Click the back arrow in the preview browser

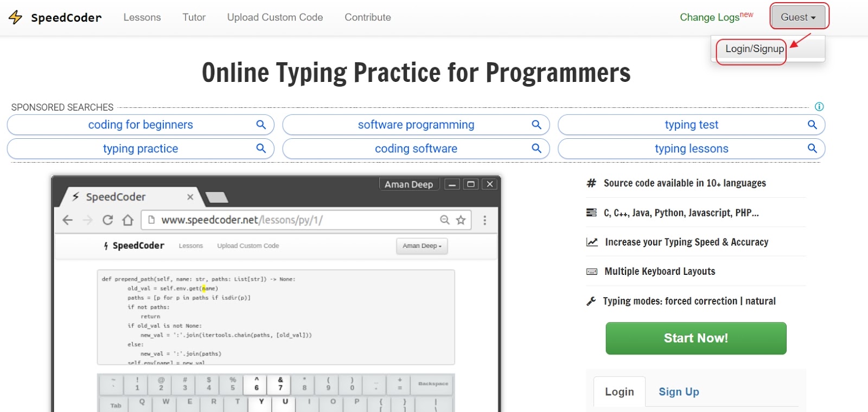(x=67, y=220)
